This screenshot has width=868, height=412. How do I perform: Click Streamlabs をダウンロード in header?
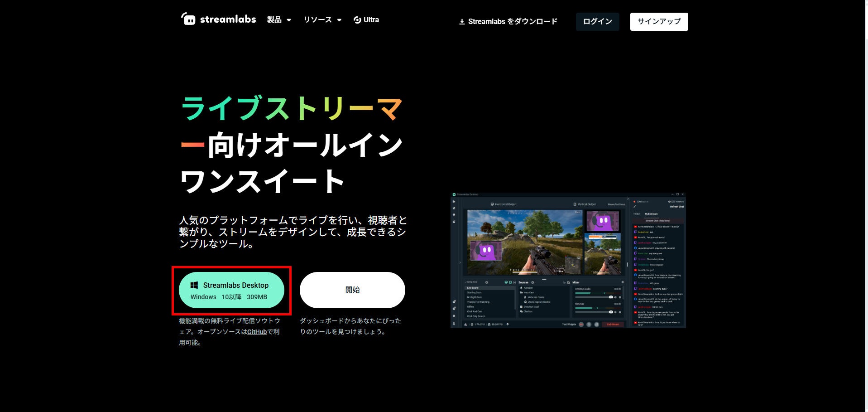(508, 21)
